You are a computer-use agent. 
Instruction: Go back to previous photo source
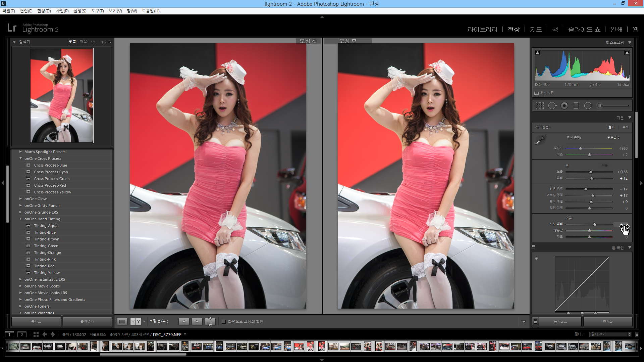tap(44, 334)
